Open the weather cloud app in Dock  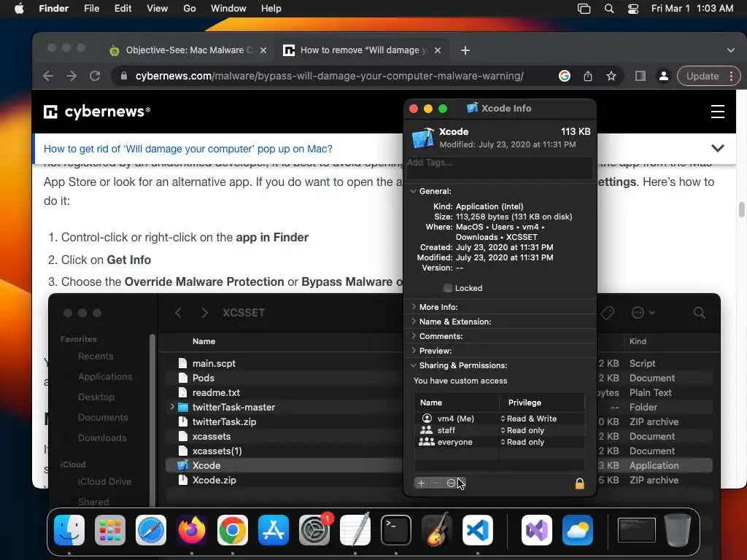click(578, 530)
